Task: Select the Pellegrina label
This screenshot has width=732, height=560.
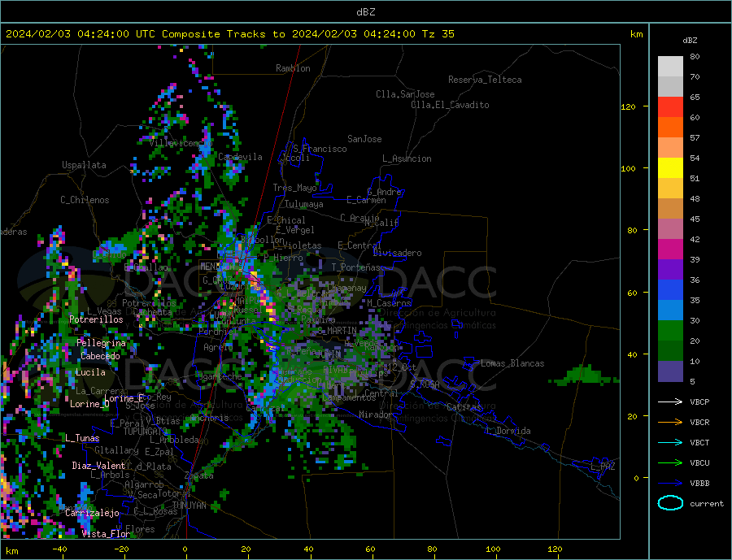Action: (101, 343)
